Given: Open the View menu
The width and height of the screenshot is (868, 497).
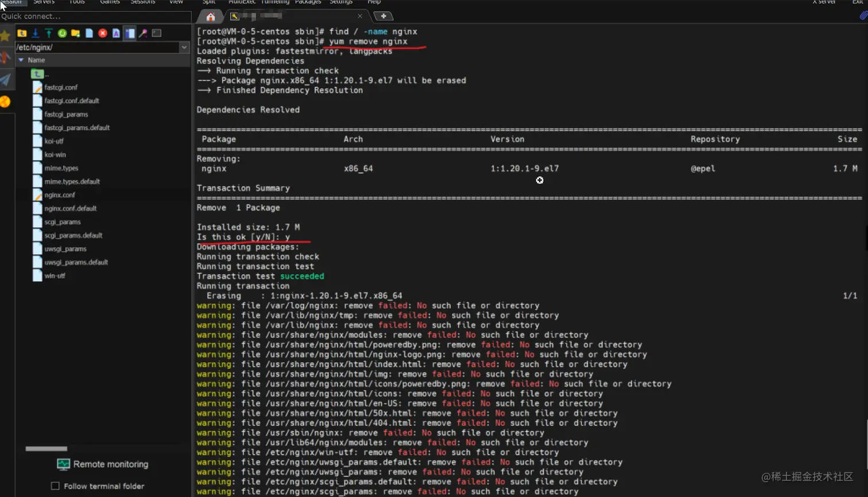Looking at the screenshot, I should coord(176,2).
